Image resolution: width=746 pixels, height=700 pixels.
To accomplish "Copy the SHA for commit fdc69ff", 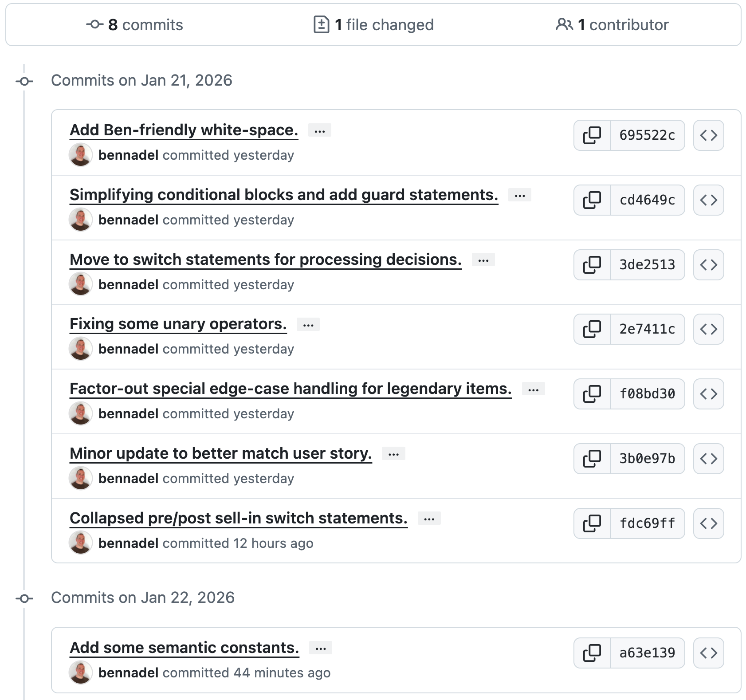I will tap(591, 523).
